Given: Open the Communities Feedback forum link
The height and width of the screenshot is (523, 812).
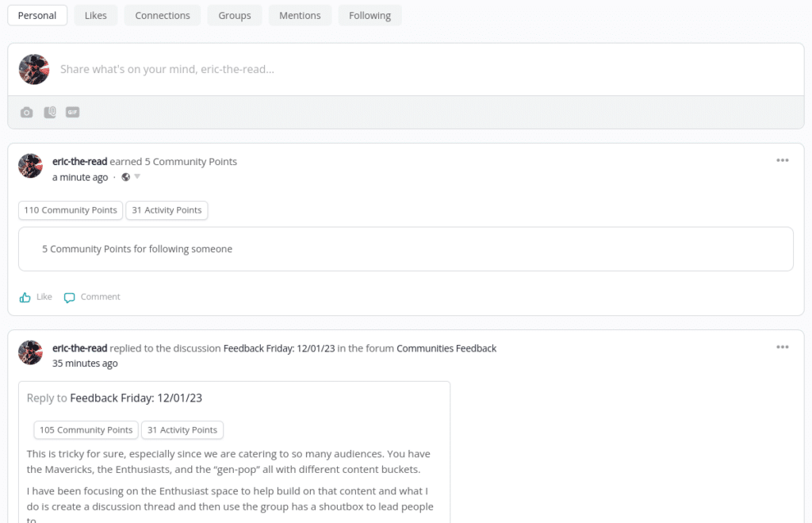Looking at the screenshot, I should pos(446,348).
